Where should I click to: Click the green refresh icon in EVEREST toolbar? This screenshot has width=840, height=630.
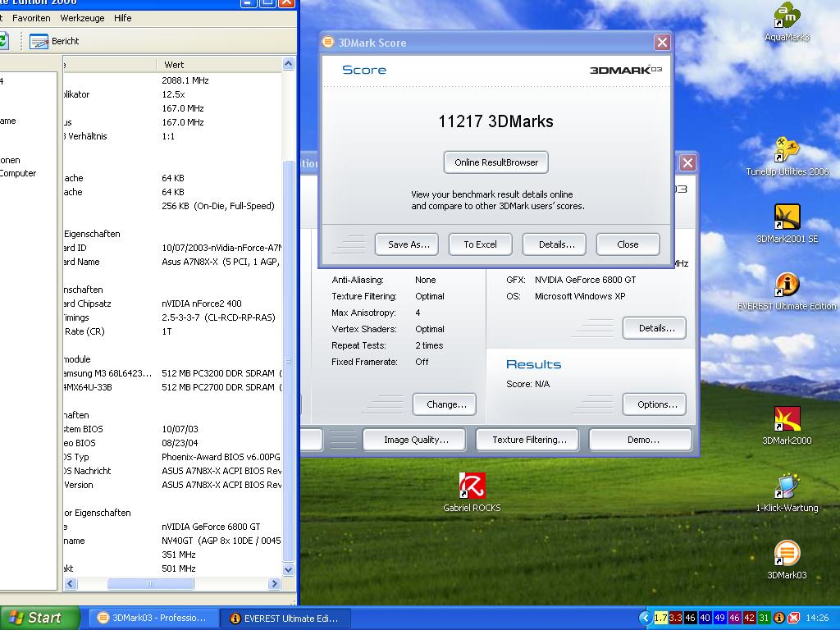point(3,41)
